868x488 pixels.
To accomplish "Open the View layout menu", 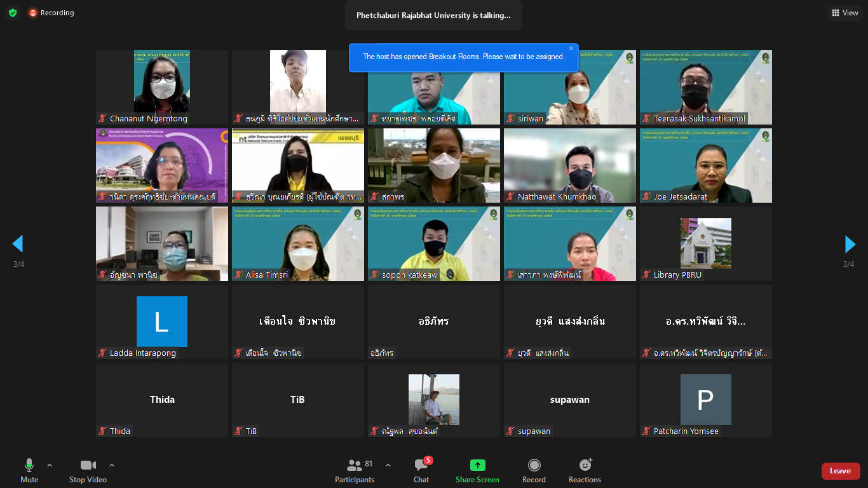I will pos(844,13).
